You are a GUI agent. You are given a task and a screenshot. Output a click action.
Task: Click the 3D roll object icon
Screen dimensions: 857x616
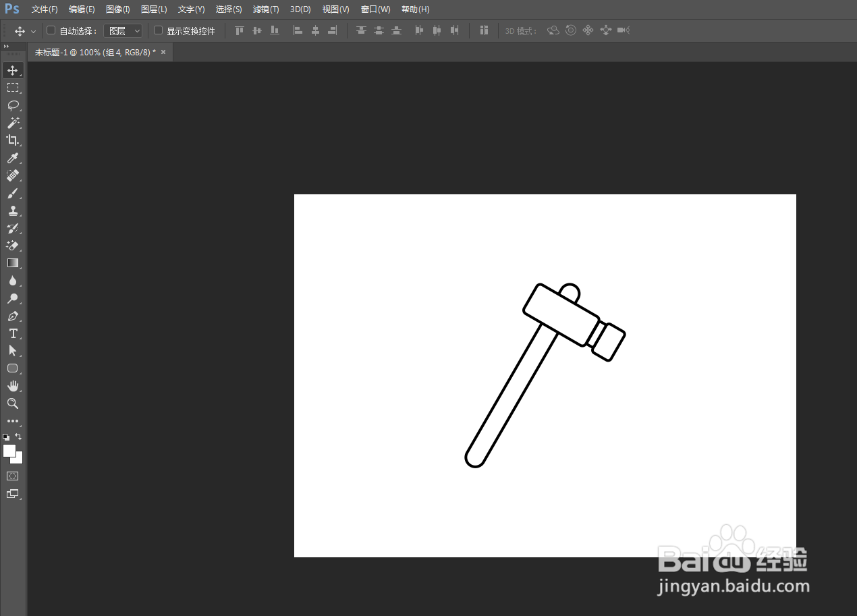[571, 30]
